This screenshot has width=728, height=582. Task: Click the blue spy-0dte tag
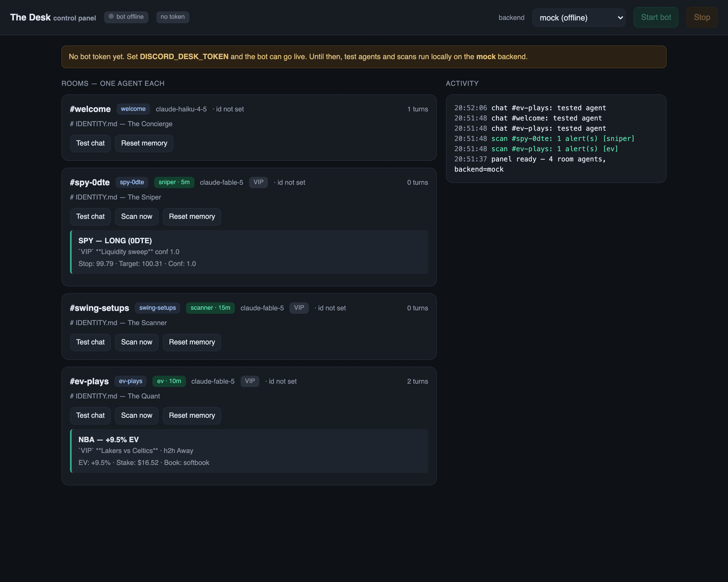tap(132, 182)
